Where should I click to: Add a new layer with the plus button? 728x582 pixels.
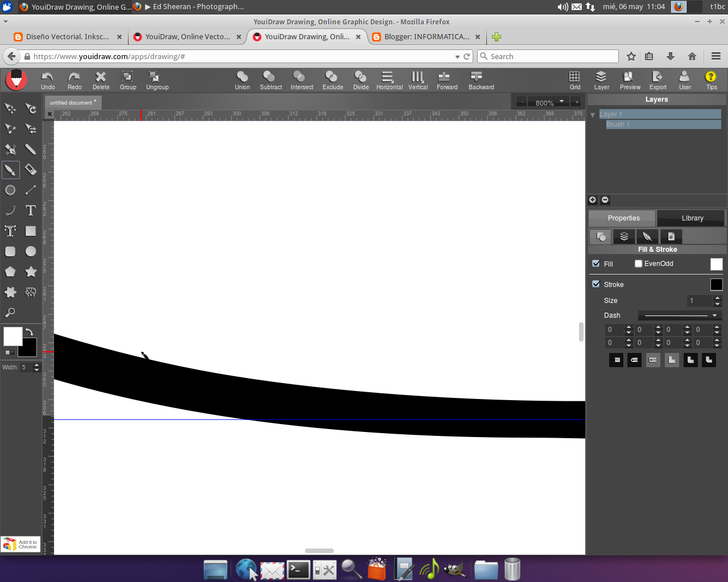click(x=592, y=199)
